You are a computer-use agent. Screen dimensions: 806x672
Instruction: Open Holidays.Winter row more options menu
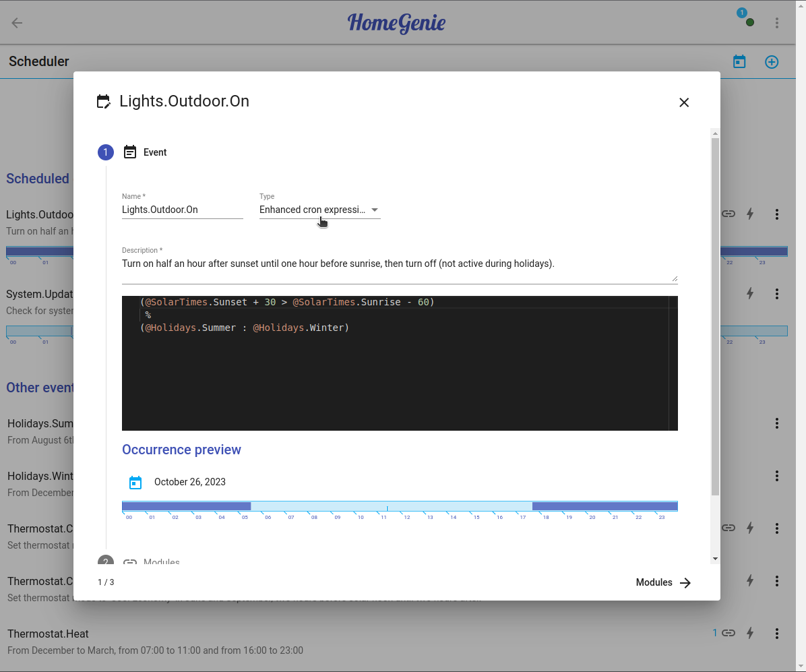point(777,476)
